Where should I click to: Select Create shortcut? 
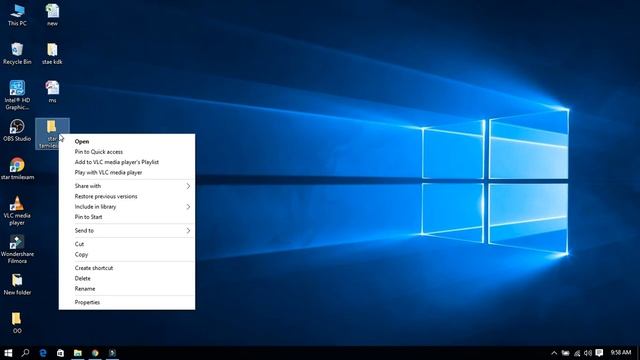coord(127,268)
